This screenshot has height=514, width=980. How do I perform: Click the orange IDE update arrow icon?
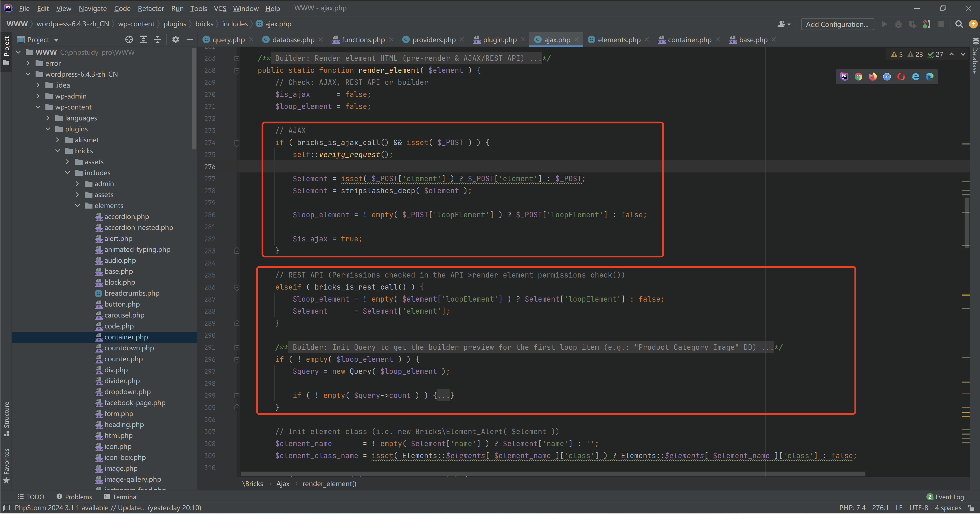click(973, 24)
